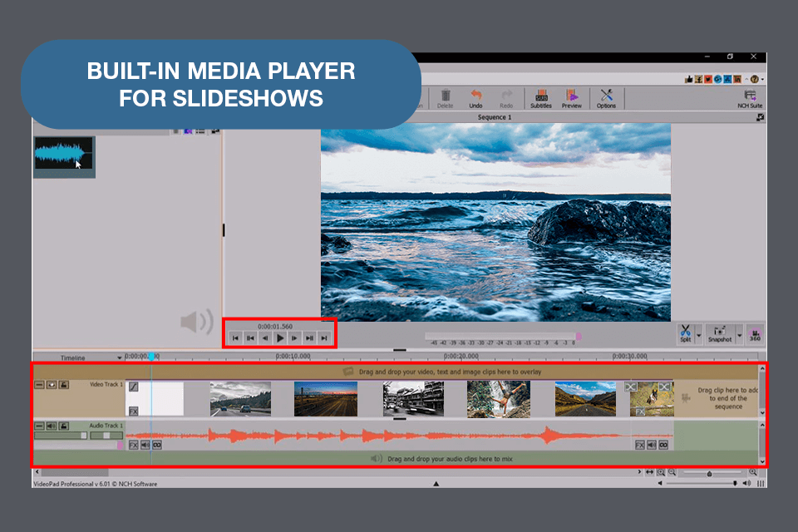Play the sequence preview

tap(279, 338)
